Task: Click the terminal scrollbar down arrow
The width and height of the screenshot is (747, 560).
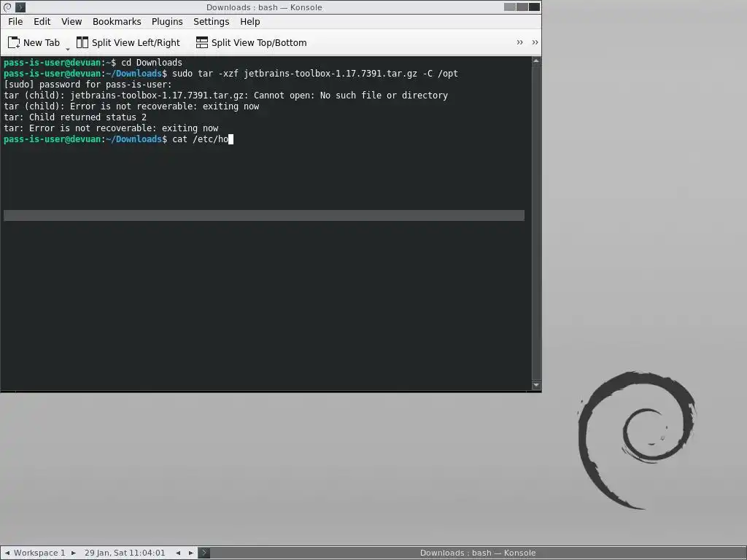Action: coord(536,385)
